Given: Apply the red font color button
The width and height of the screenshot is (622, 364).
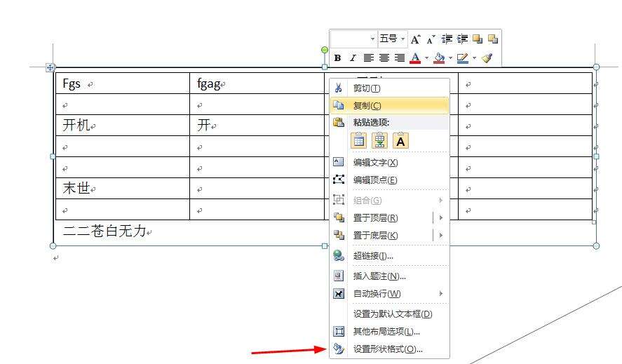Looking at the screenshot, I should point(415,58).
